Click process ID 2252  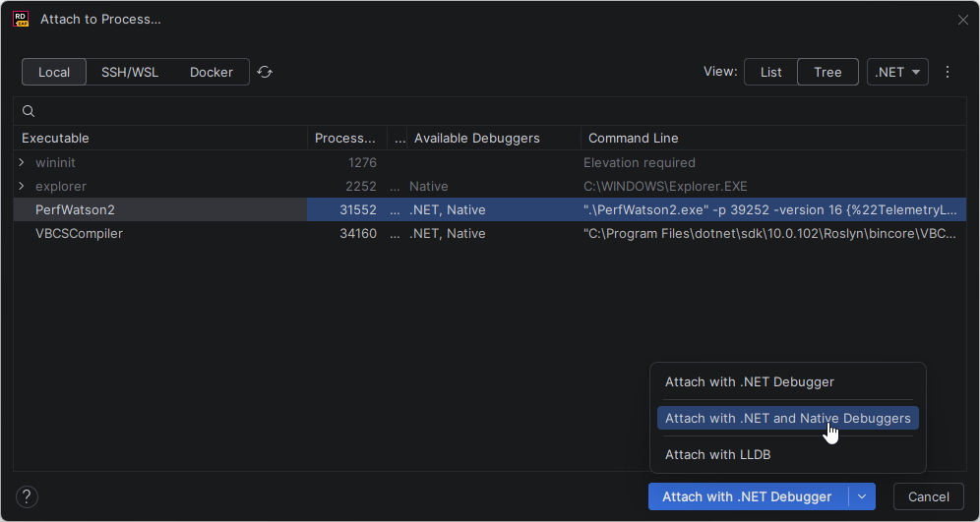(x=361, y=186)
